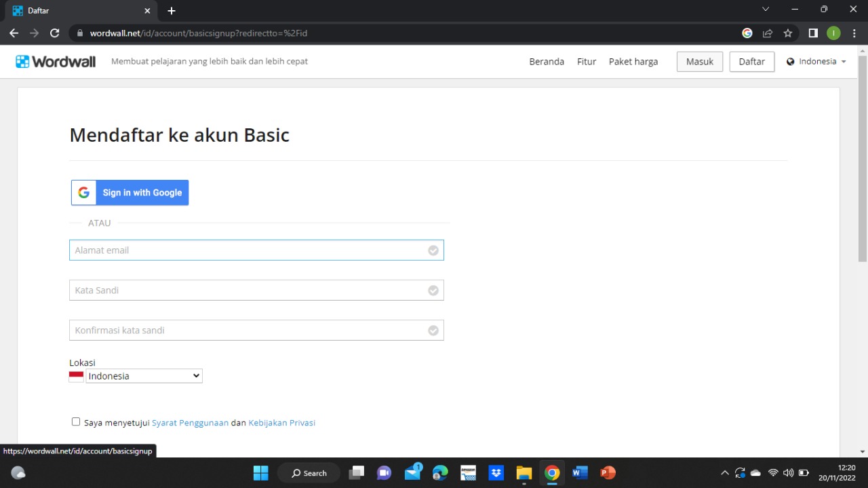
Task: Click the share page icon
Action: 768,33
